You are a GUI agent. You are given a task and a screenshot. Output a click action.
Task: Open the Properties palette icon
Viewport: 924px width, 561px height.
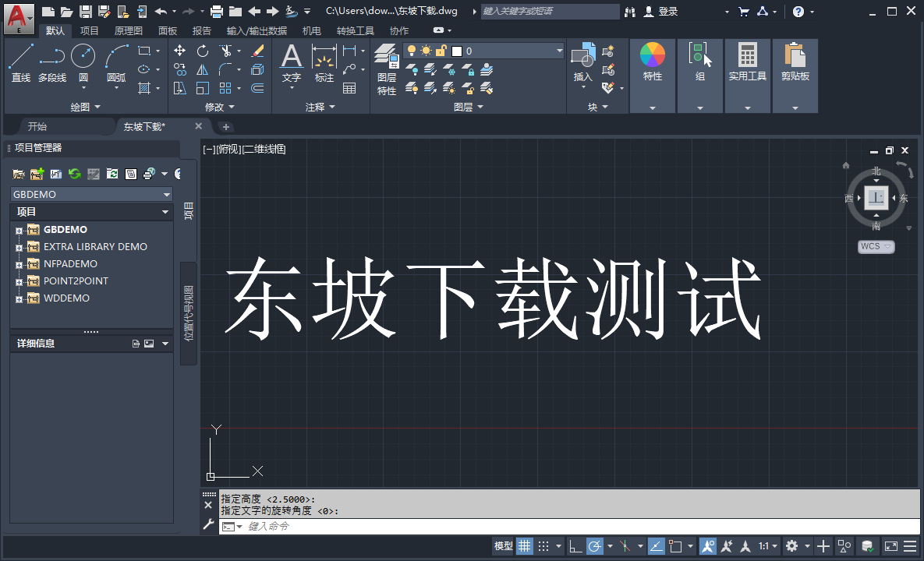point(652,56)
